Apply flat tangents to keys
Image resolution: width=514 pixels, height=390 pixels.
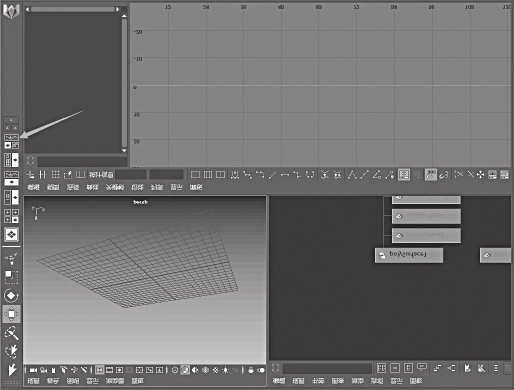pyautogui.click(x=285, y=175)
